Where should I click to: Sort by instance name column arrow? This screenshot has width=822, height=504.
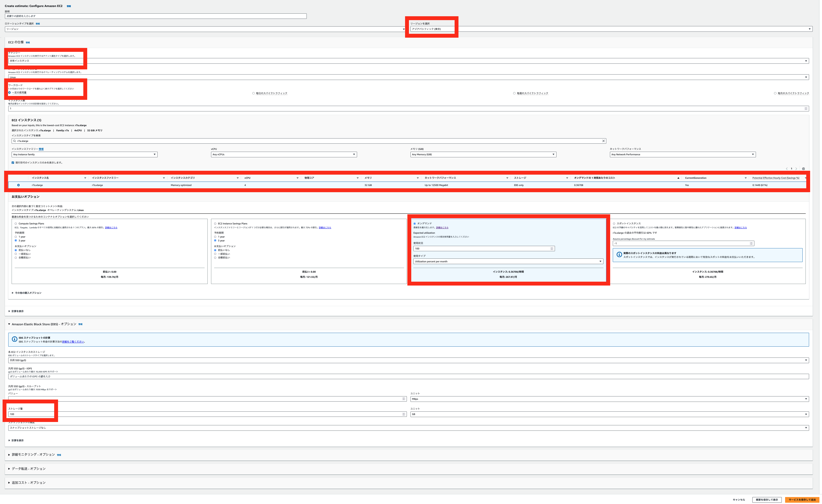pyautogui.click(x=85, y=178)
